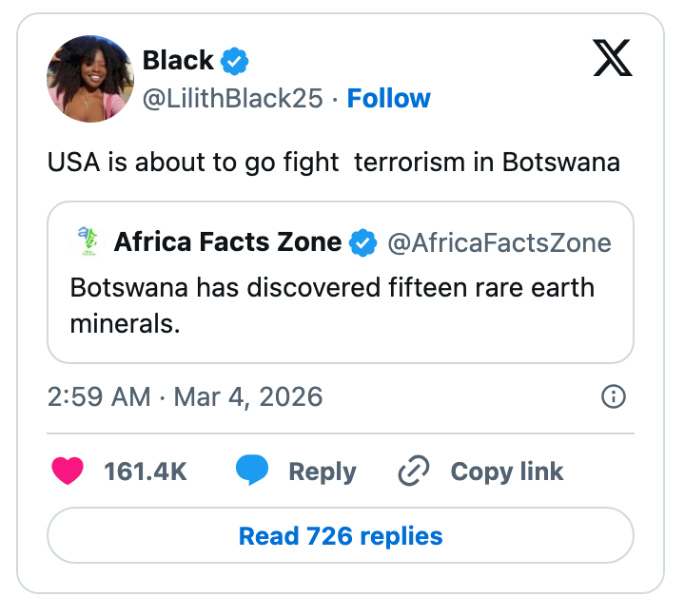Click the Africa Facts Zone logo
The height and width of the screenshot is (616, 685).
(85, 242)
